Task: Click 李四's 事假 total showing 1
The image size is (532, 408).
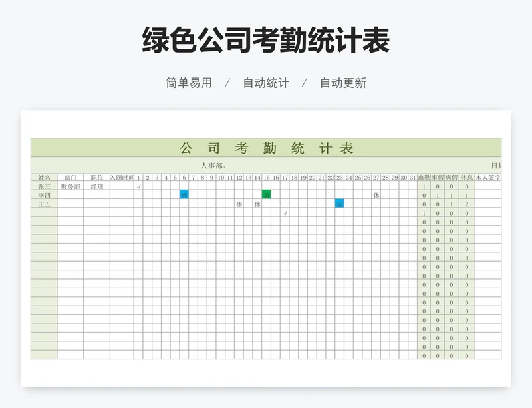Action: [438, 195]
